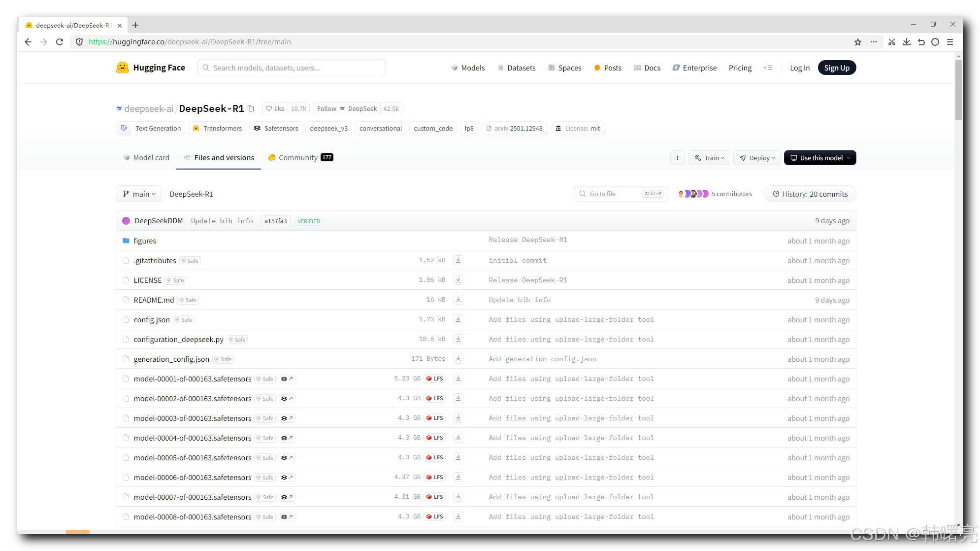Download the LICENSE file via its icon
980x551 pixels.
458,280
